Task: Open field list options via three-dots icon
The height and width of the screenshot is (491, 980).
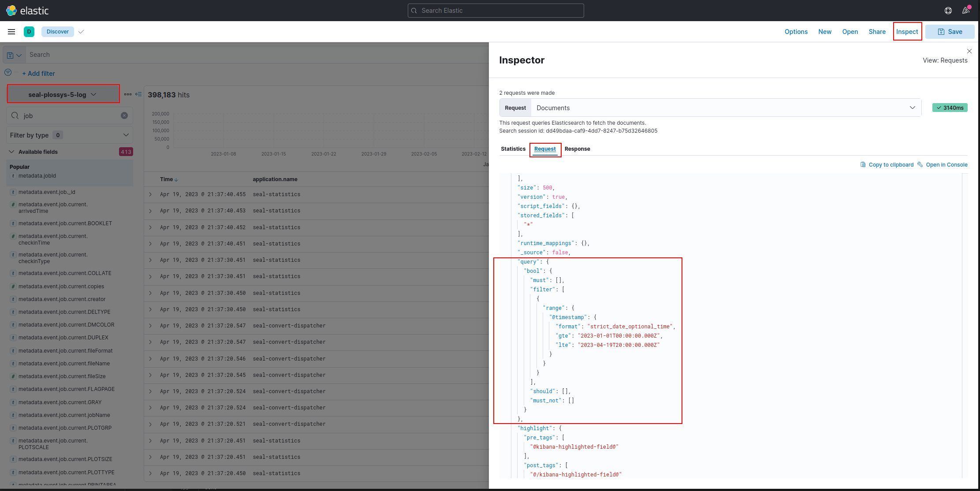Action: [x=128, y=94]
